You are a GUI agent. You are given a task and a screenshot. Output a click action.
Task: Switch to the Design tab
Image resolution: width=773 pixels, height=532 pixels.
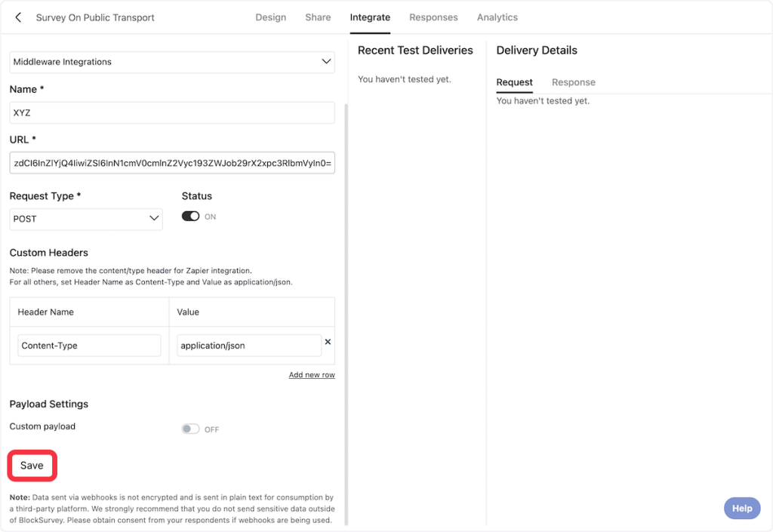coord(270,17)
